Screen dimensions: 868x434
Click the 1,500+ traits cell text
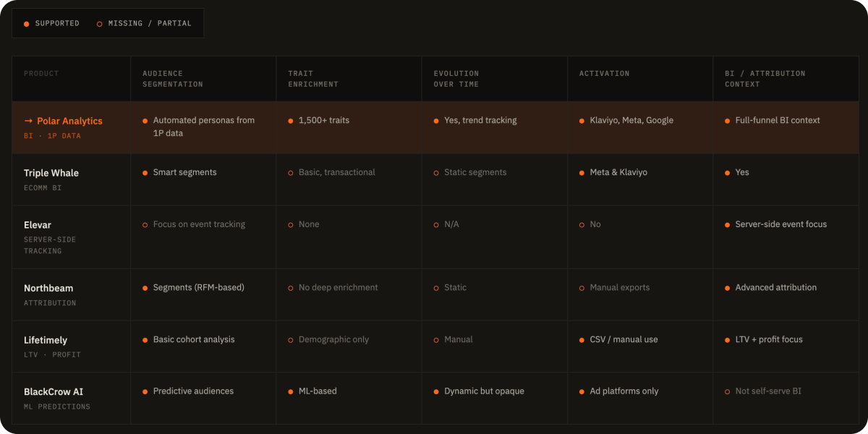coord(324,121)
